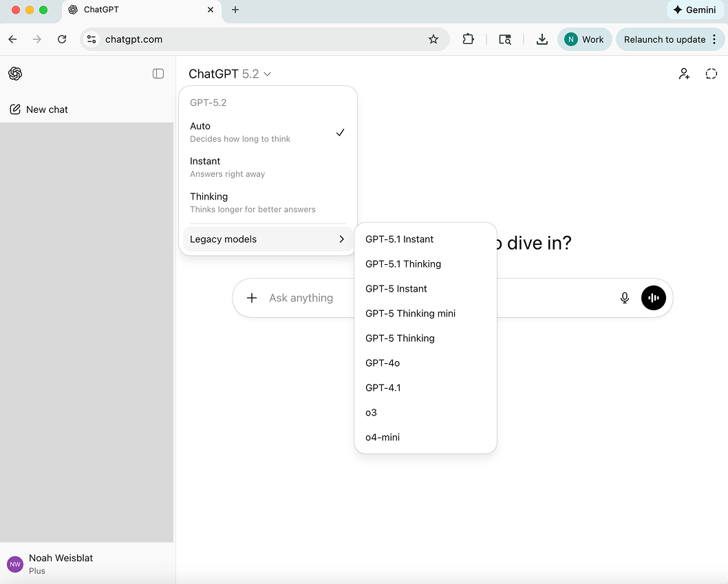
Task: Click the plus attach icon in prompt box
Action: pos(252,298)
